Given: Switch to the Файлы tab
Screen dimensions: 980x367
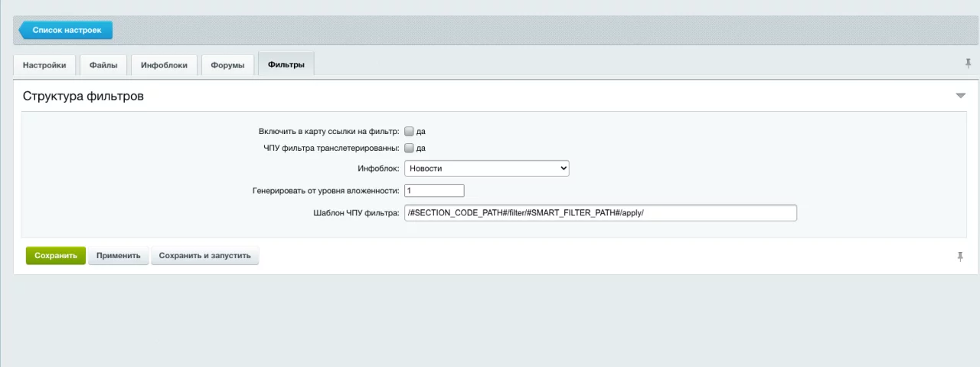Looking at the screenshot, I should click(x=103, y=65).
